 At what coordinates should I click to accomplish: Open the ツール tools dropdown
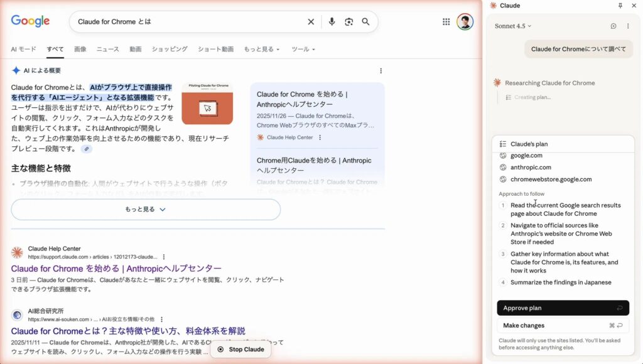(x=303, y=49)
